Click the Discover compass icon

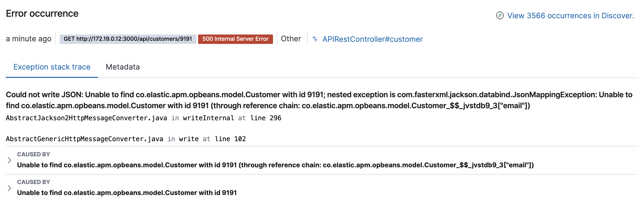click(500, 16)
